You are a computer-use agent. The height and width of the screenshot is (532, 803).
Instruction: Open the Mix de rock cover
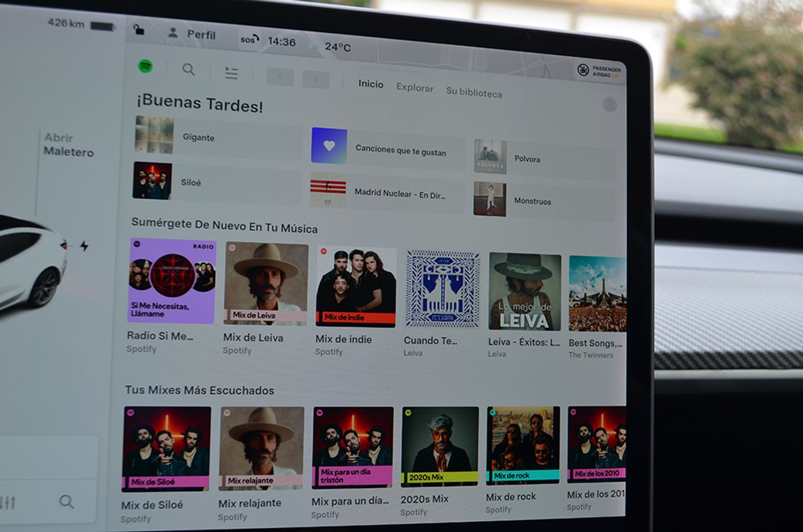click(523, 445)
